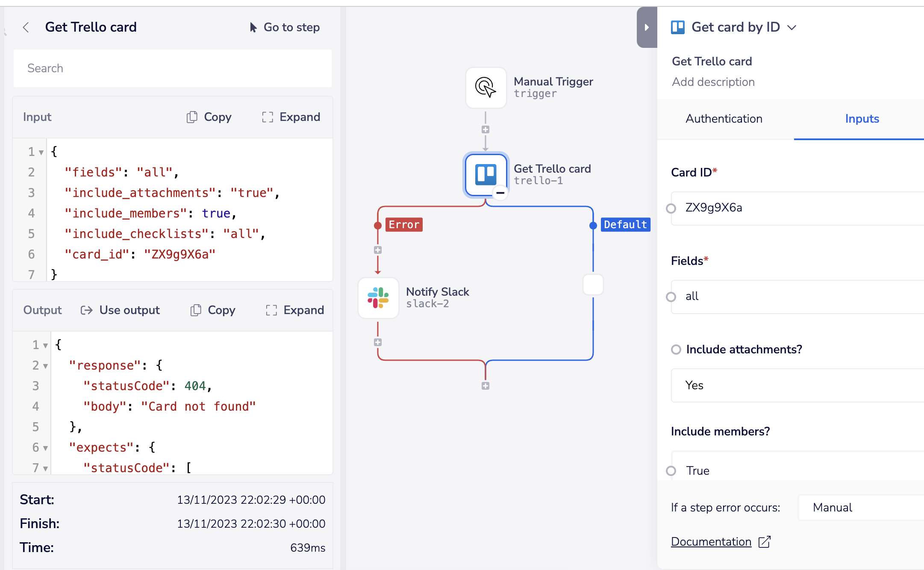
Task: Switch to the Authentication tab
Action: point(724,119)
